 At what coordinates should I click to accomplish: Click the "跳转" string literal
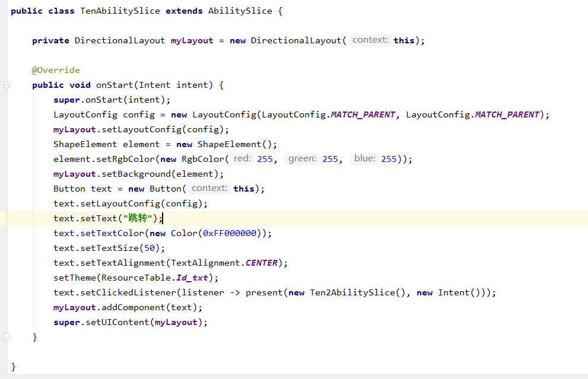[138, 218]
